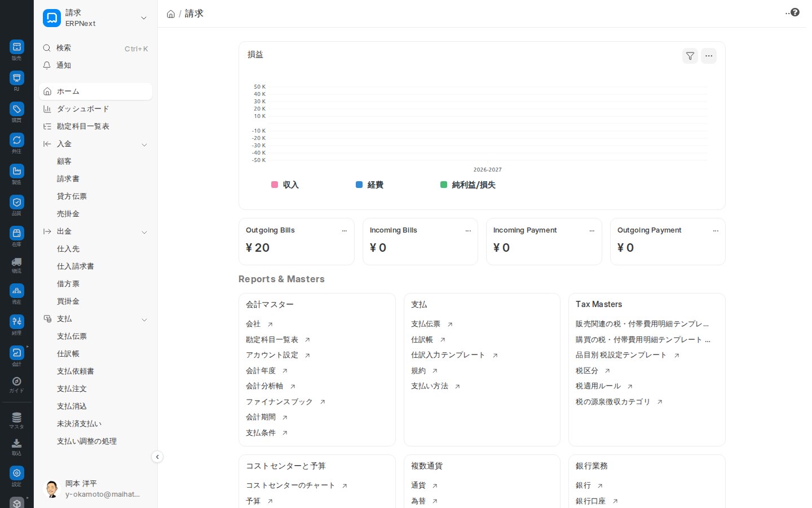Open the 資産 module icon
Screen dimensions: 812x508
(16, 291)
